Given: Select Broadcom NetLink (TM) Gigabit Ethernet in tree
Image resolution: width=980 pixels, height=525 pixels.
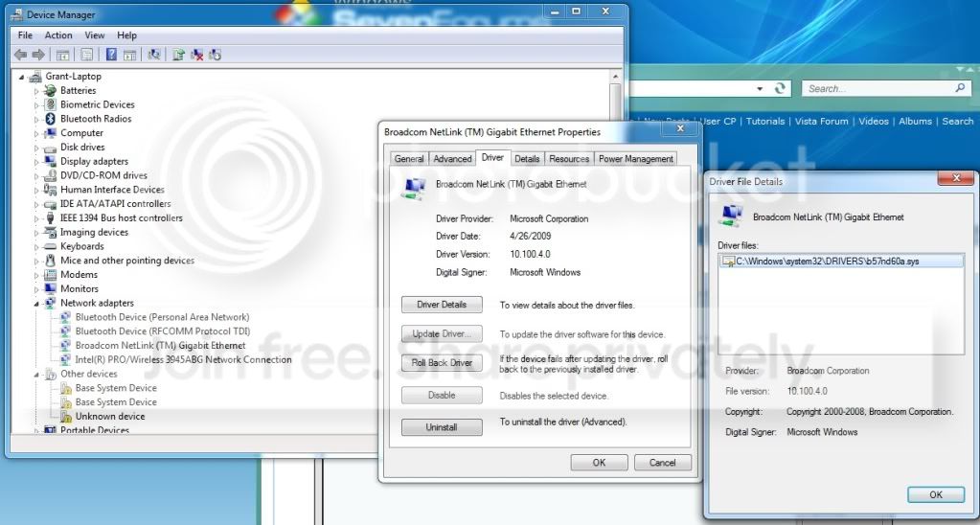Looking at the screenshot, I should point(160,346).
